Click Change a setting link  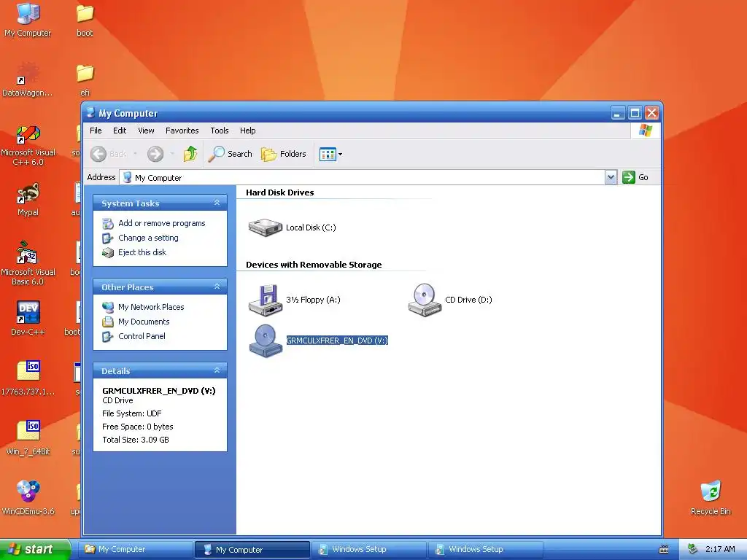click(148, 238)
